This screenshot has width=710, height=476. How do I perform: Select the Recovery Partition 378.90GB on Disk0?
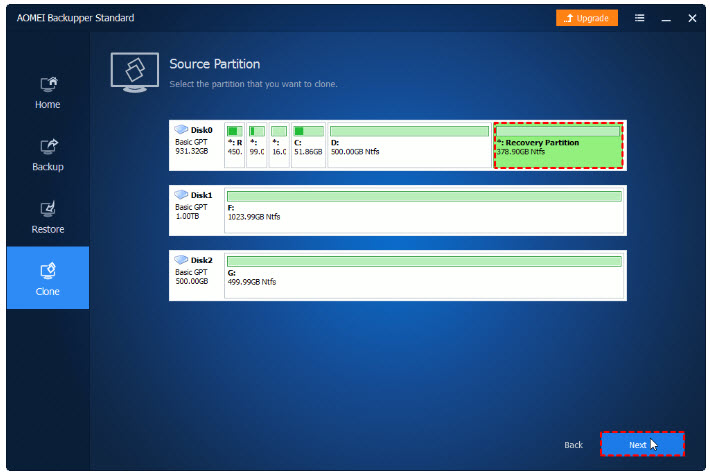point(558,145)
